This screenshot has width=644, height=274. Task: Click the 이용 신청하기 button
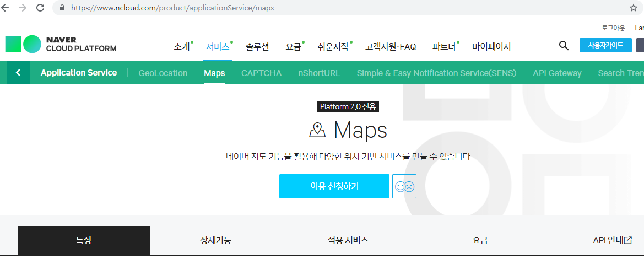[334, 186]
